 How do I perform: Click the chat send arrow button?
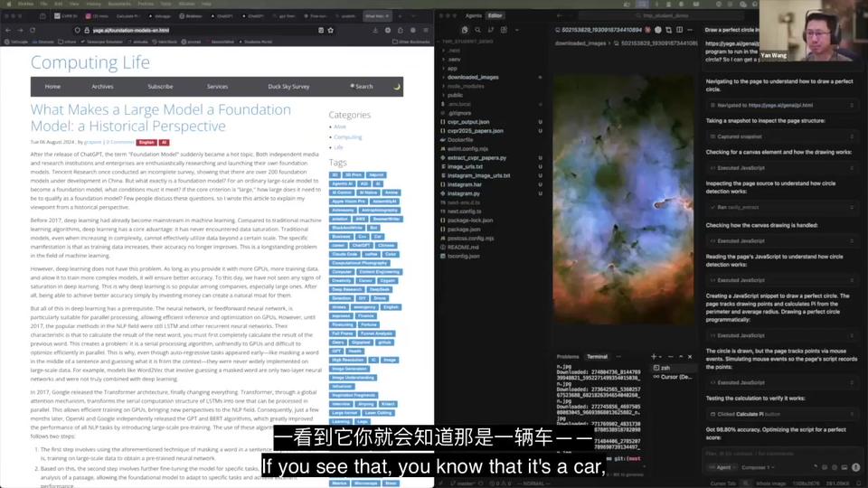click(855, 467)
